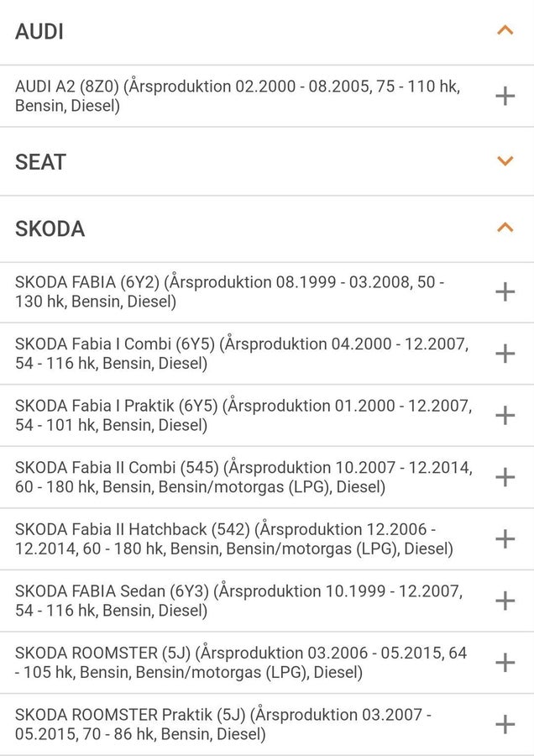The image size is (534, 756).
Task: Select SKODA ROOMSTER Praktik (5J) text
Action: pyautogui.click(x=223, y=724)
